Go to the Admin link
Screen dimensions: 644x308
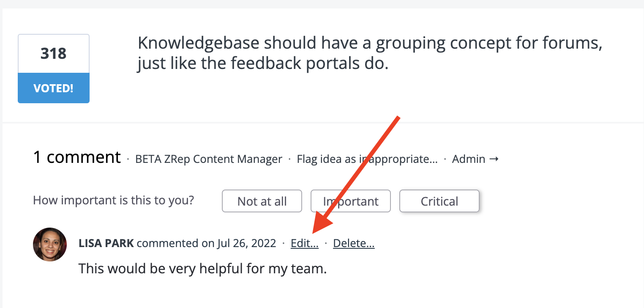coord(469,159)
